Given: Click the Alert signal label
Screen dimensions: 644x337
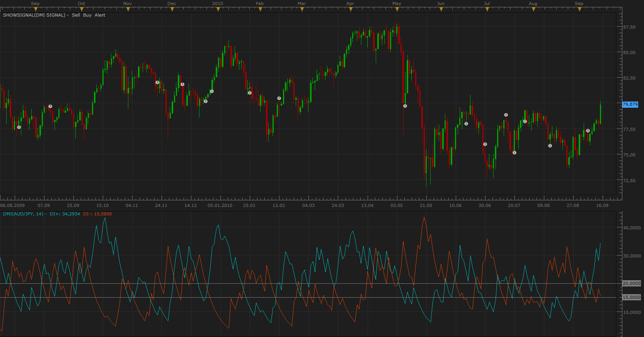Looking at the screenshot, I should (100, 15).
